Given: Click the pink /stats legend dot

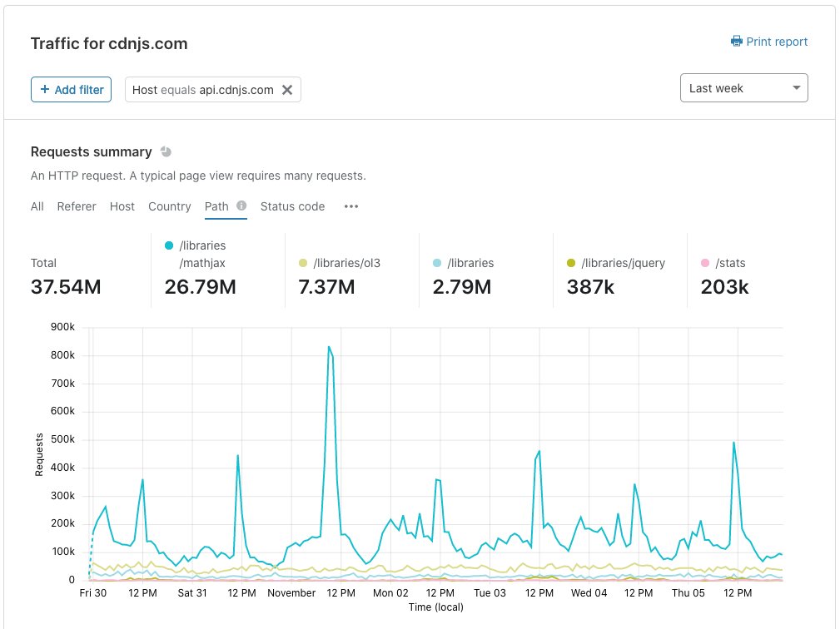Looking at the screenshot, I should coord(705,263).
